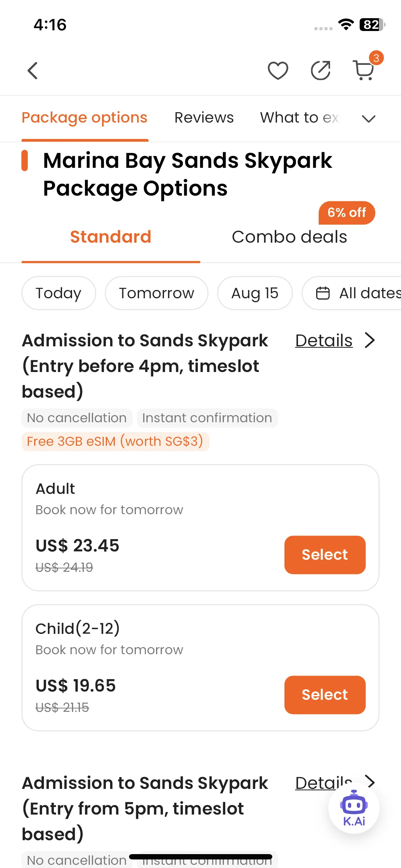Open the chevron for the from-5pm package

[x=371, y=781]
